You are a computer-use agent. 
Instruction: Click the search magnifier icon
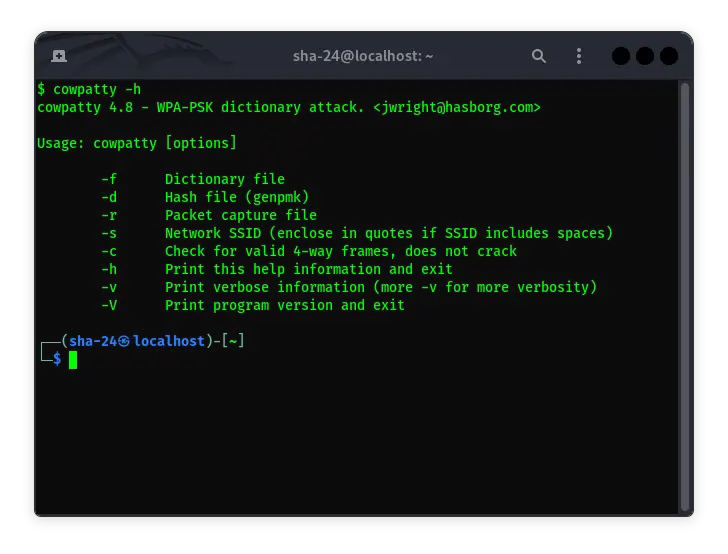(x=539, y=56)
